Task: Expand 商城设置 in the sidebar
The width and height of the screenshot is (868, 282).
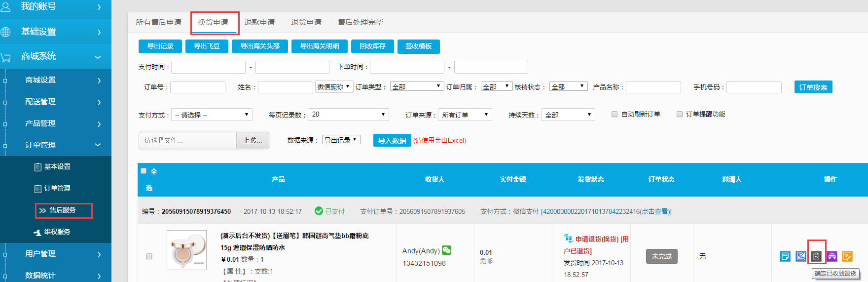Action: pos(56,80)
